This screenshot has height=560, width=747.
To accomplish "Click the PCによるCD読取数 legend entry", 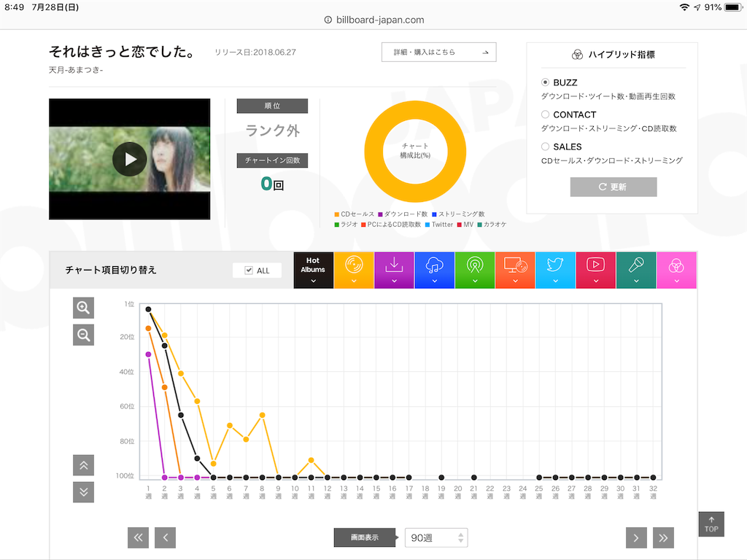I will coord(391,225).
